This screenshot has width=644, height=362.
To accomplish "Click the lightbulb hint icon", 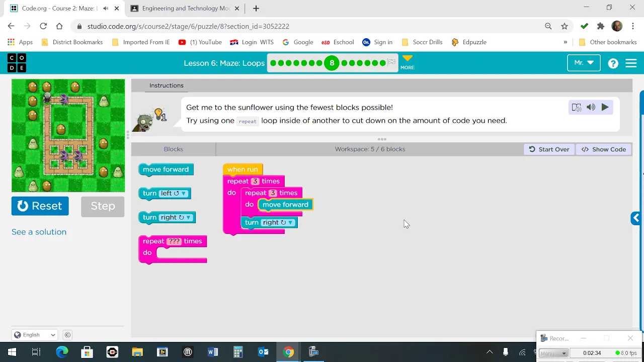I will point(159,115).
